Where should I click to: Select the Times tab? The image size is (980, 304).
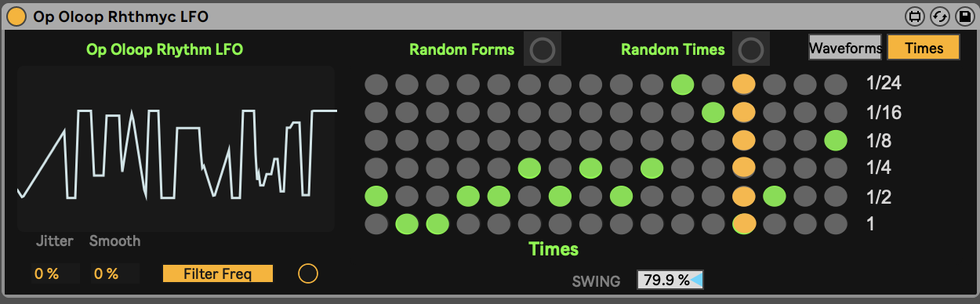tap(924, 48)
